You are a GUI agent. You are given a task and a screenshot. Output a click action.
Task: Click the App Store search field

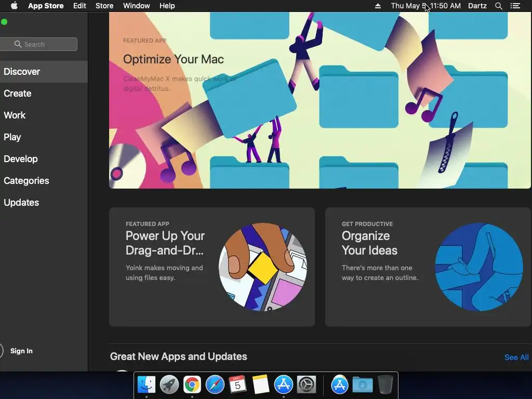point(38,44)
